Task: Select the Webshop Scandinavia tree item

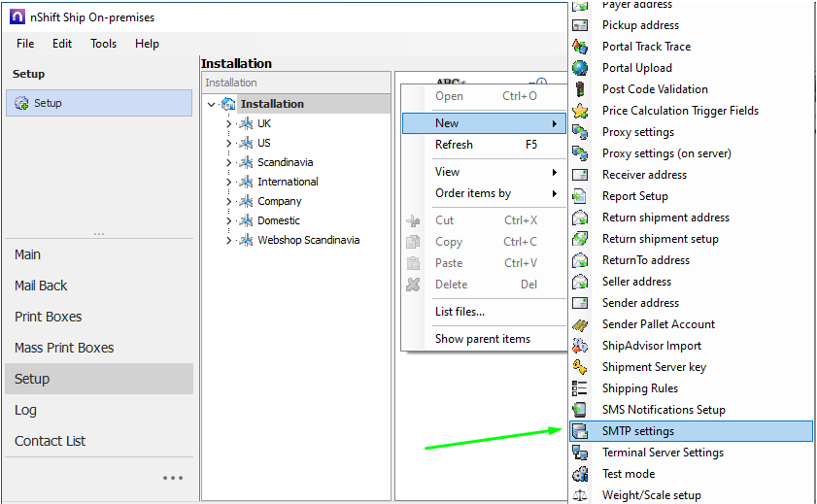Action: [x=309, y=240]
